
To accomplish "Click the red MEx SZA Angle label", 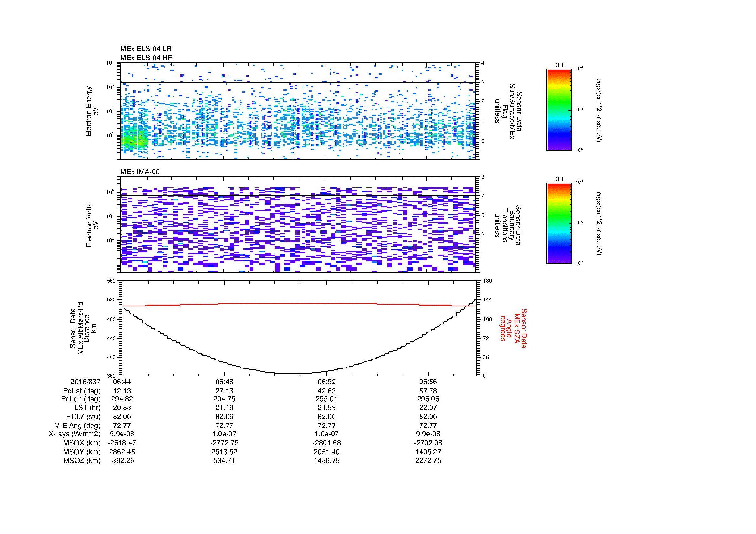I will (x=513, y=329).
